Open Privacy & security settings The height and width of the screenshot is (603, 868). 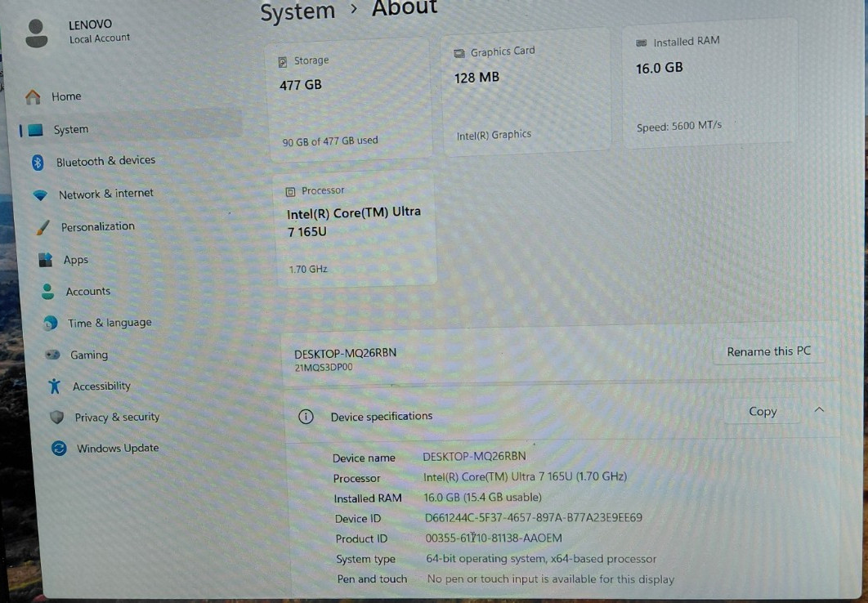coord(117,418)
